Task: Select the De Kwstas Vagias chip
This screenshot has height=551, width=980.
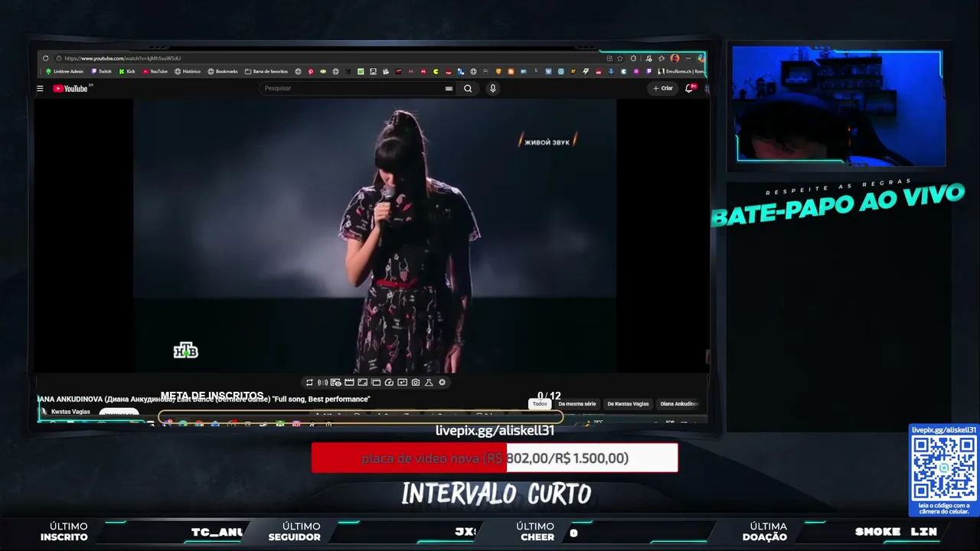Action: pyautogui.click(x=628, y=404)
